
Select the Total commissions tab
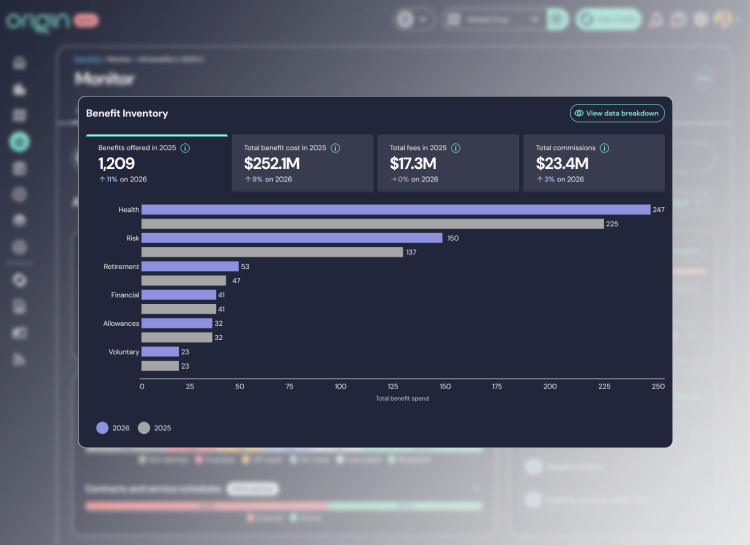[x=594, y=163]
